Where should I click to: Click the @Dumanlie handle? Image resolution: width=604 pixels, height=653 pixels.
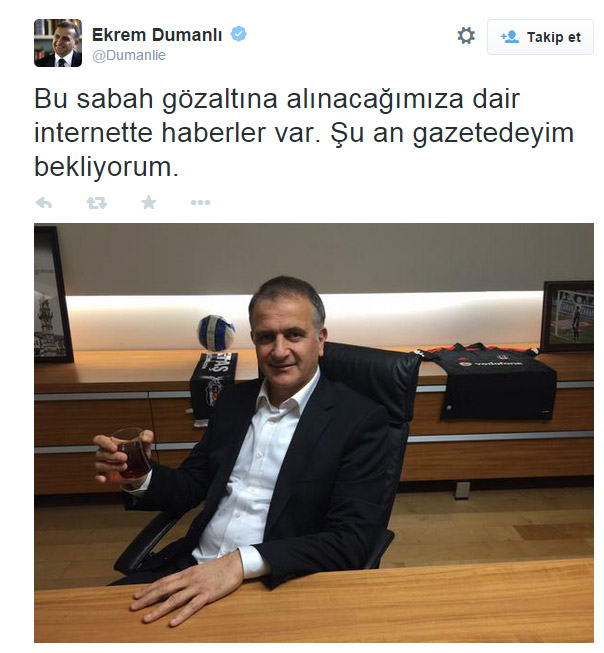(x=129, y=55)
